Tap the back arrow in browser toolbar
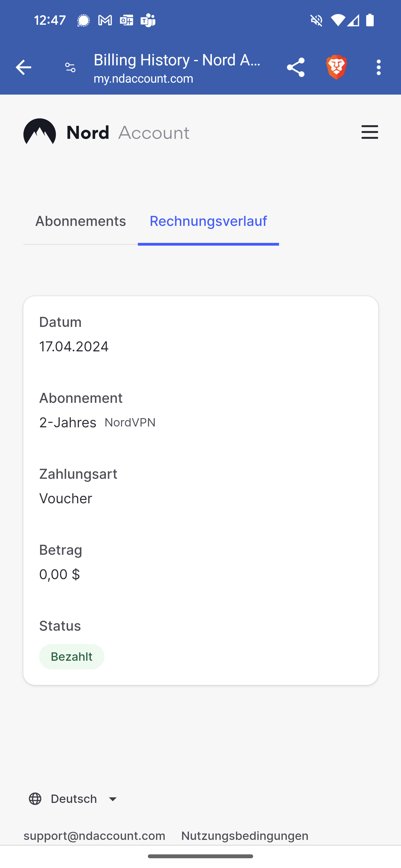 tap(23, 67)
